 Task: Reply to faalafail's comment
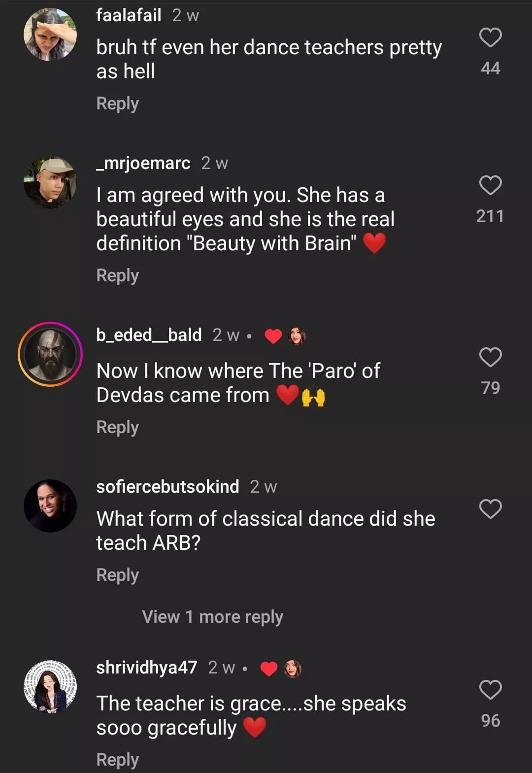(x=117, y=103)
